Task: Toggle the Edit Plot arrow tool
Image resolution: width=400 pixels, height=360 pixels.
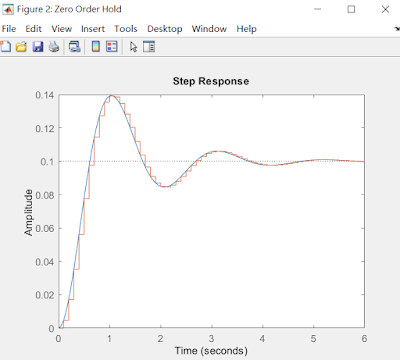Action: click(133, 47)
